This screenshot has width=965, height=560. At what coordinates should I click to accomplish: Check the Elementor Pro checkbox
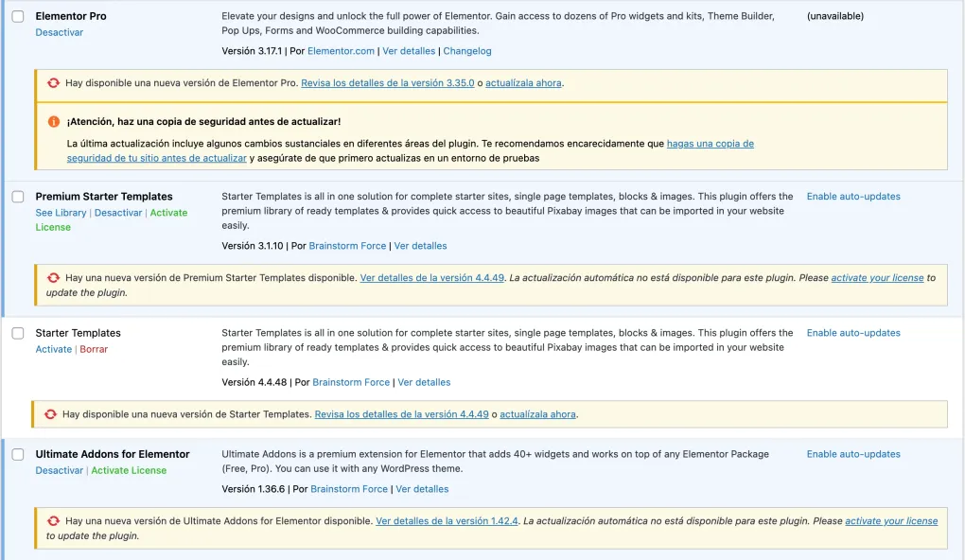coord(16,16)
